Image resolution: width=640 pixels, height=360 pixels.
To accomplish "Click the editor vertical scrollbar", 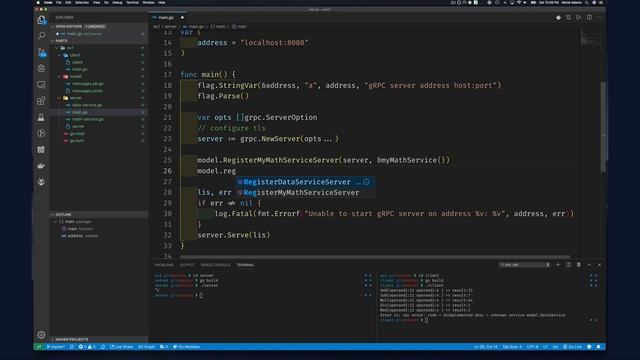I will point(603,127).
